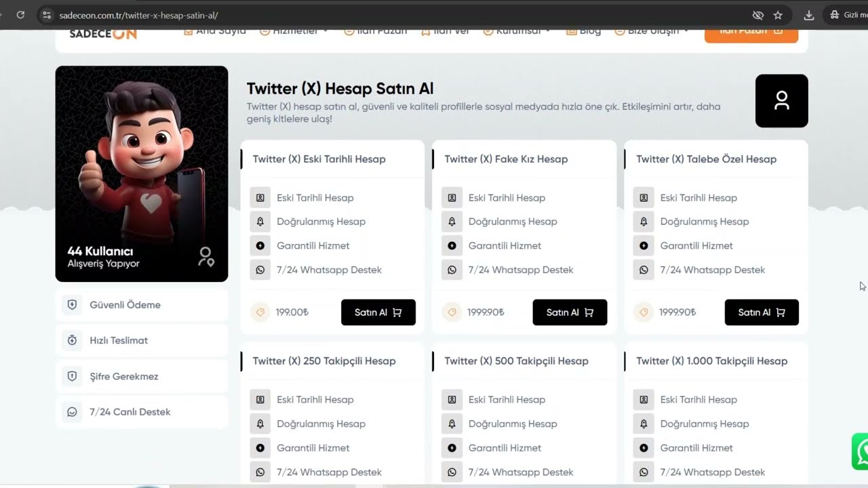Open the green WhatsApp floating chat button
Screen dimensions: 868x488
[860, 451]
